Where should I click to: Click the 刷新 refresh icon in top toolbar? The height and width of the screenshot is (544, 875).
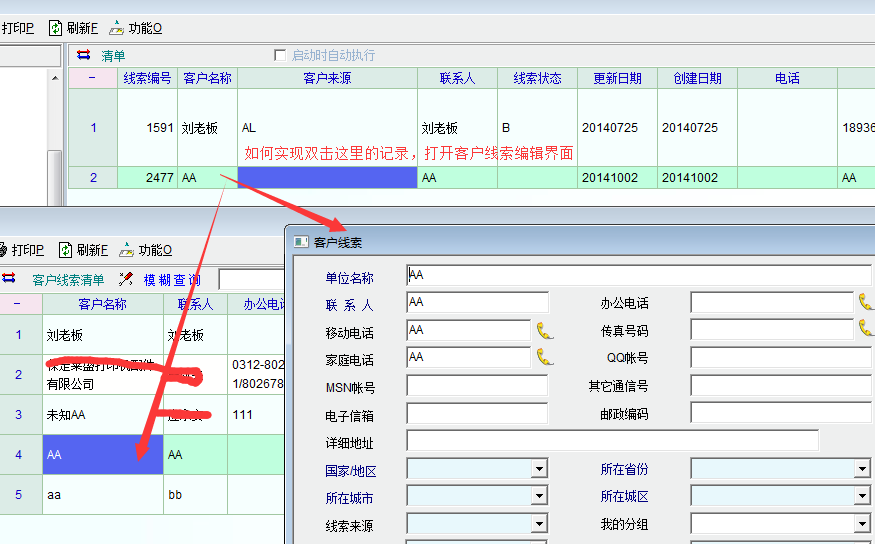[x=57, y=28]
